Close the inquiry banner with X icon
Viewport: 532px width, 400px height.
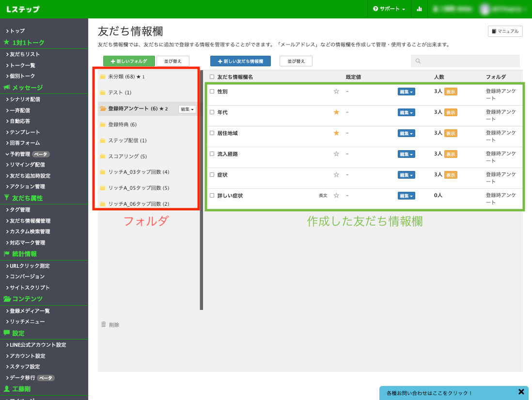521,392
